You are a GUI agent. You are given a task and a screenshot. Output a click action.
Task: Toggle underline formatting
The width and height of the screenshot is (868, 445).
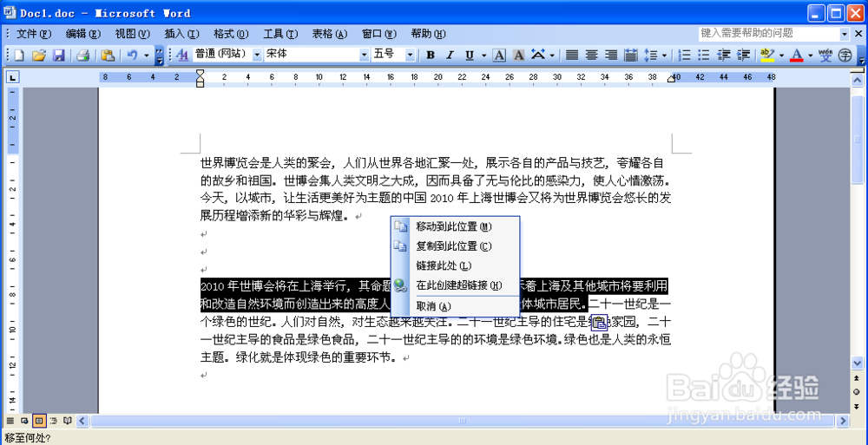point(470,56)
